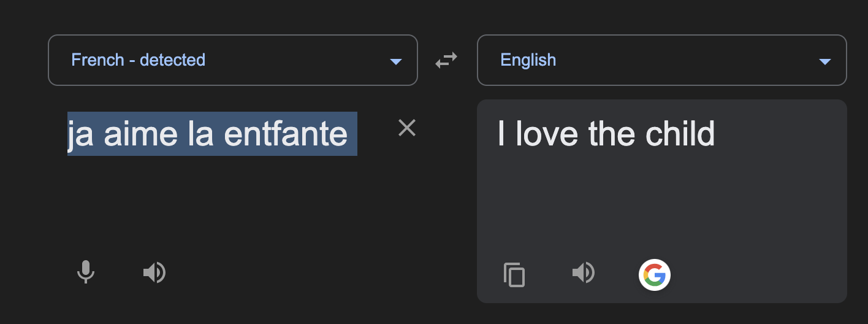The width and height of the screenshot is (868, 324).
Task: Open the Google logo button
Action: [x=655, y=274]
